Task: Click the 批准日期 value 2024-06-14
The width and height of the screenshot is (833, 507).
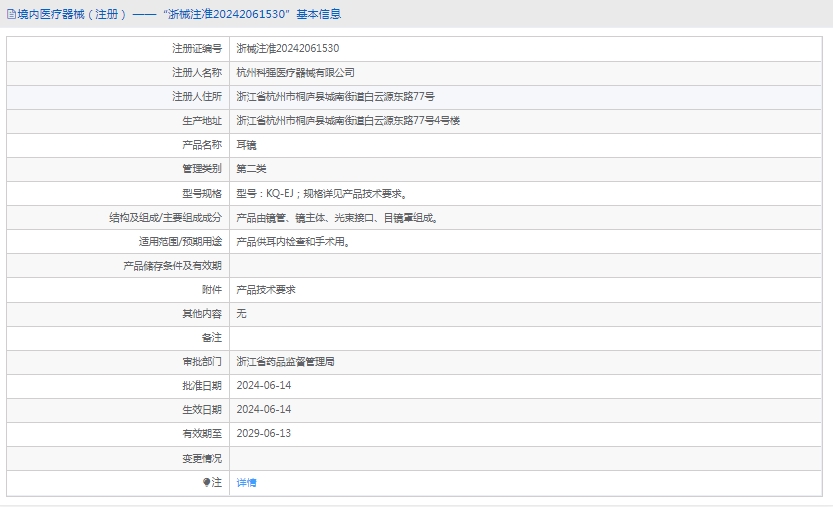Action: 263,385
